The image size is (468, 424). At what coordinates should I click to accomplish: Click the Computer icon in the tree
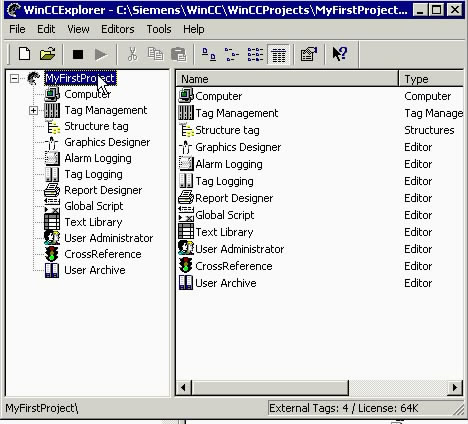tap(52, 94)
